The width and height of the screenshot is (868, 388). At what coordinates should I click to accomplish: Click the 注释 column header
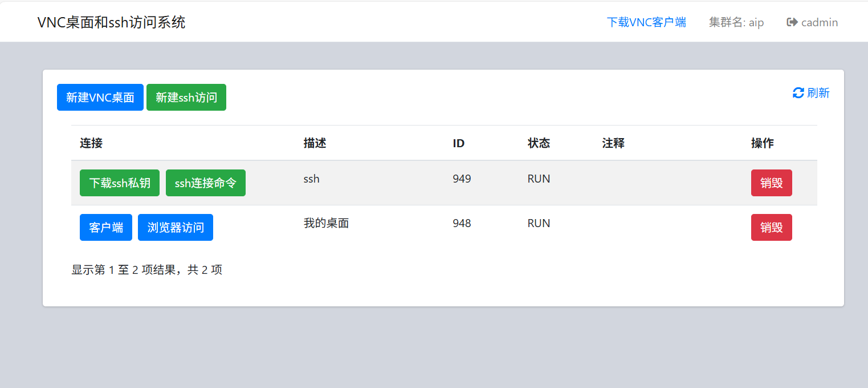[x=613, y=143]
